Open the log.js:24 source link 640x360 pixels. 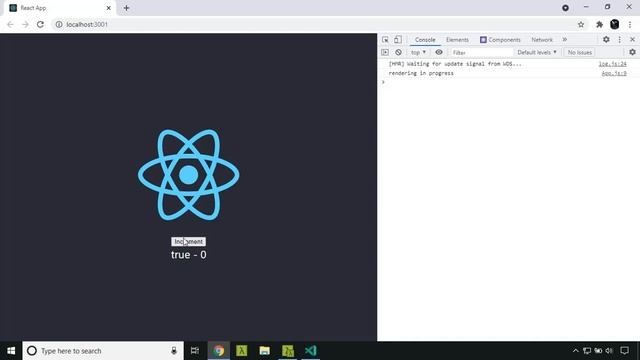[x=612, y=64]
